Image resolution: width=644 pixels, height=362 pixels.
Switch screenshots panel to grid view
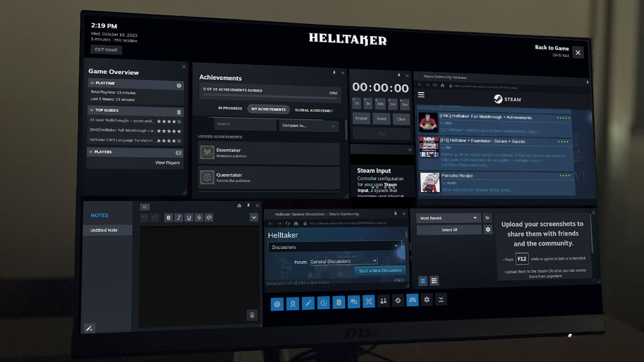(x=433, y=280)
